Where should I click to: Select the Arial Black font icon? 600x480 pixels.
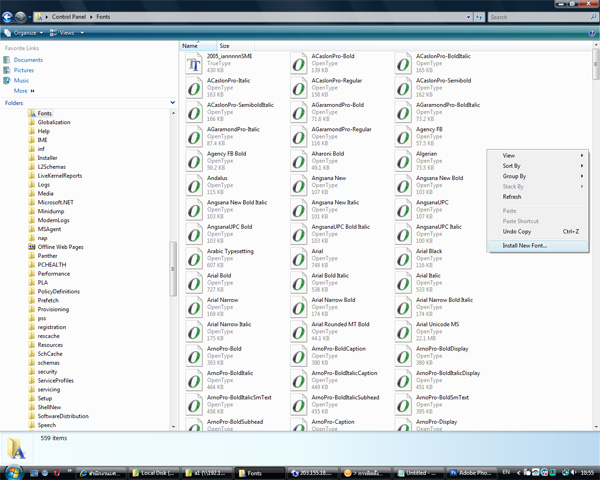point(403,258)
